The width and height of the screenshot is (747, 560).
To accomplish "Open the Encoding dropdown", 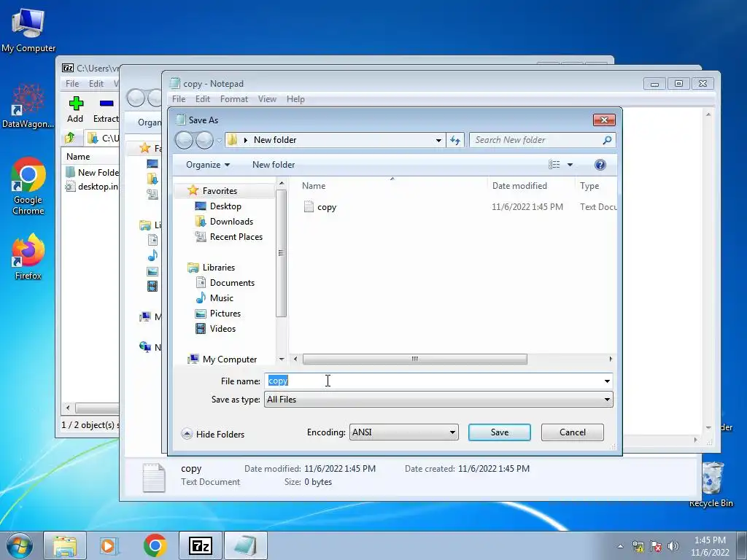I will pyautogui.click(x=404, y=432).
